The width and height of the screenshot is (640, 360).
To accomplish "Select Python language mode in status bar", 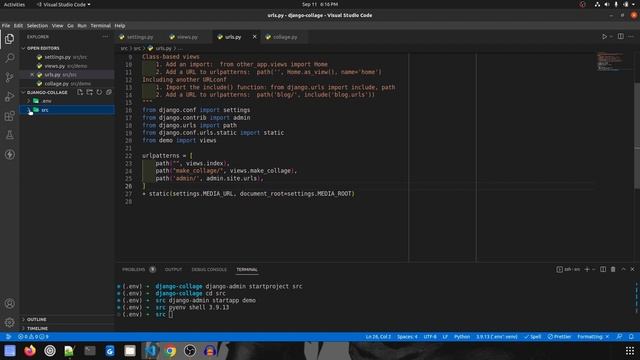I will (462, 337).
